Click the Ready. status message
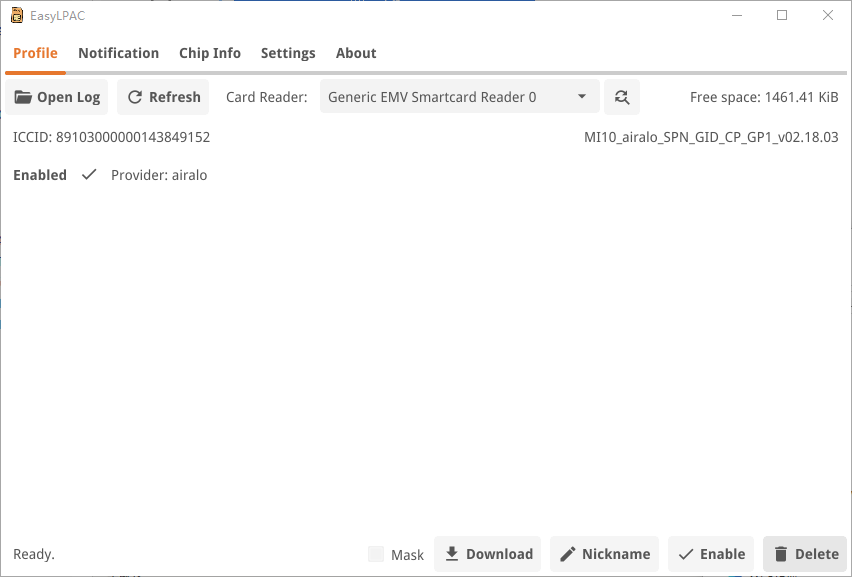852x577 pixels. tap(34, 554)
